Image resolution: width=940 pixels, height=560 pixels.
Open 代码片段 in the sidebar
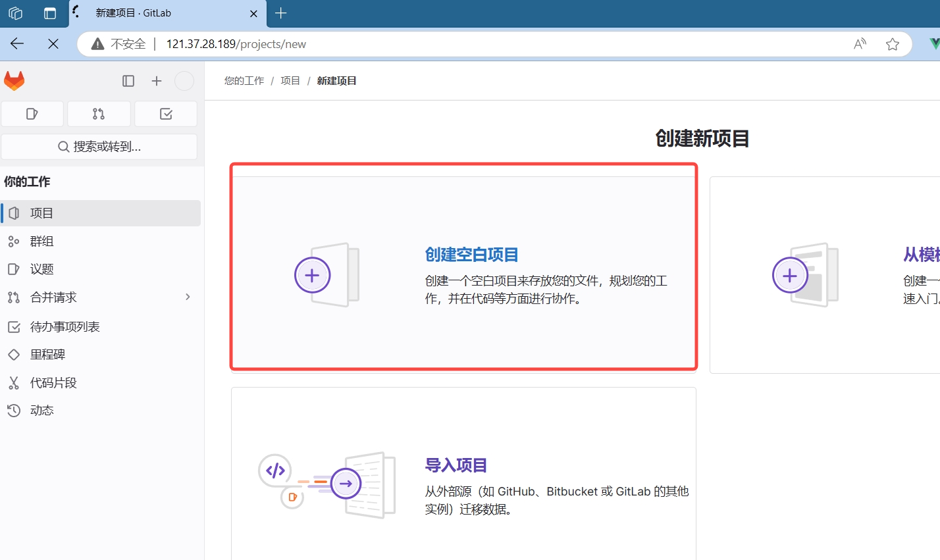point(101,383)
